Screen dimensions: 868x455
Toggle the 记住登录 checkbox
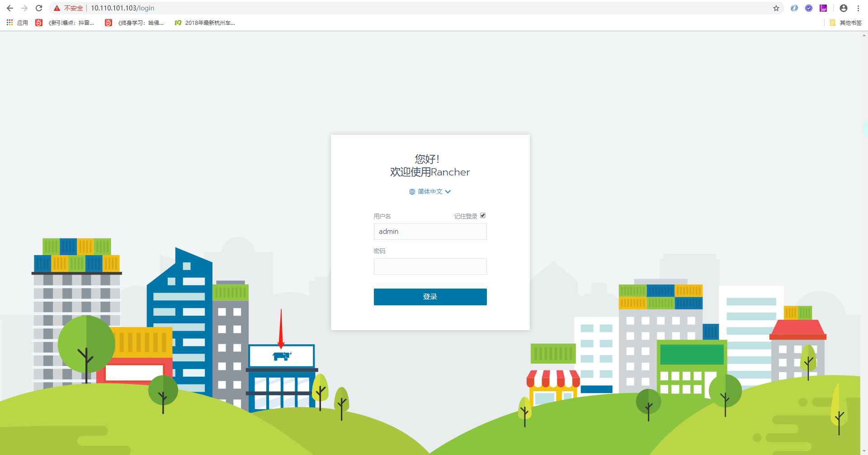[483, 216]
